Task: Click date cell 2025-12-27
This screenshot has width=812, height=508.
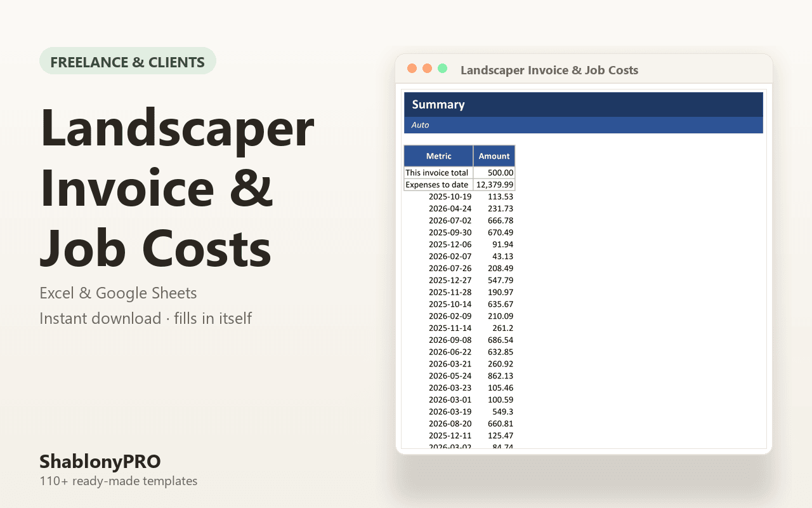Action: tap(450, 281)
